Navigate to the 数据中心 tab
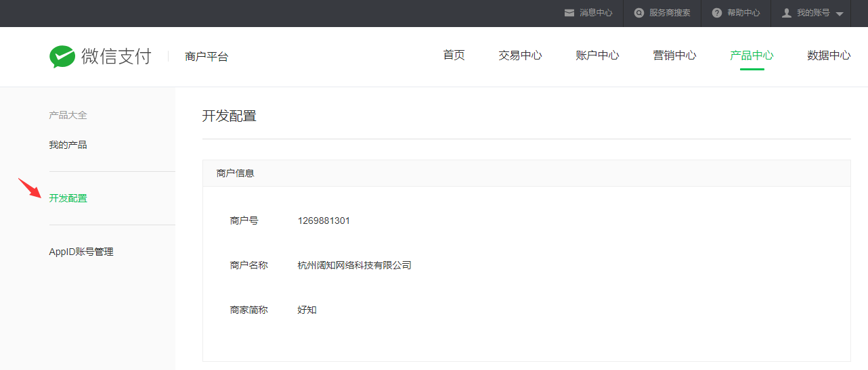The height and width of the screenshot is (370, 868). (x=829, y=55)
